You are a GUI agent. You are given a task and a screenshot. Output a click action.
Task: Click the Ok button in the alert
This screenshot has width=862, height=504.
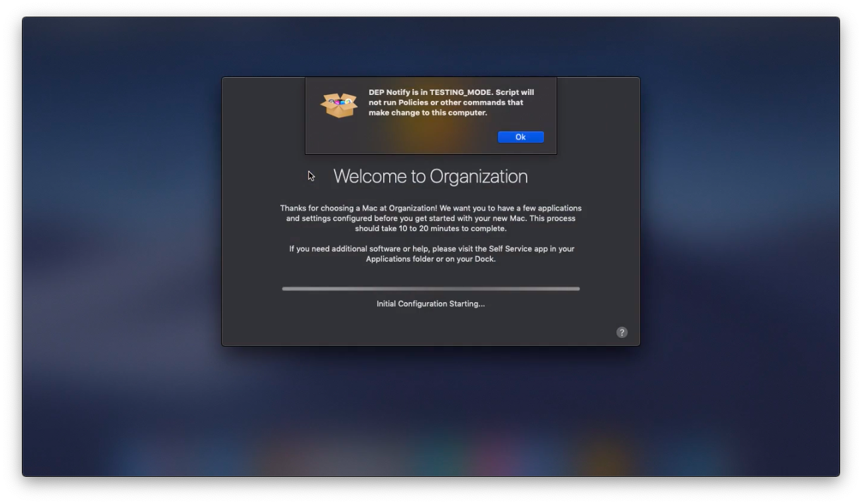point(521,137)
